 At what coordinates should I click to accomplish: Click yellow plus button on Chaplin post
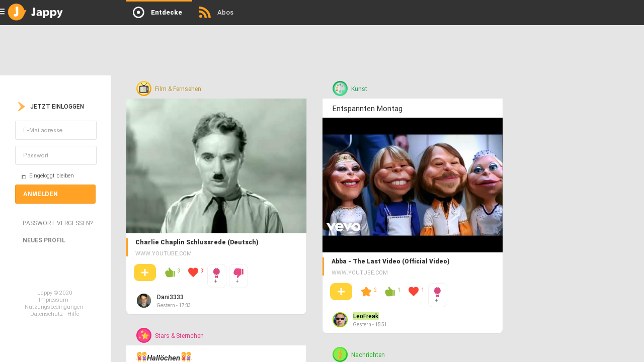coord(145,273)
